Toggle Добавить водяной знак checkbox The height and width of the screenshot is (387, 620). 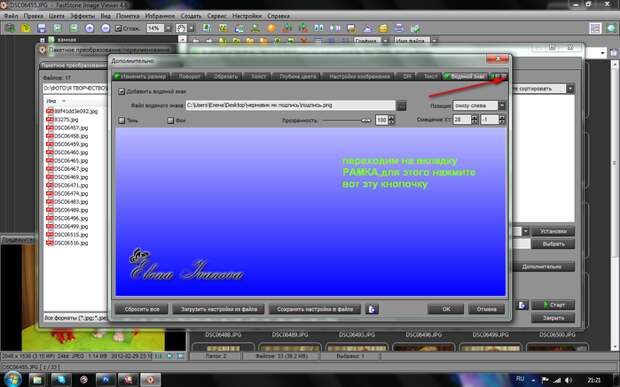pos(121,92)
